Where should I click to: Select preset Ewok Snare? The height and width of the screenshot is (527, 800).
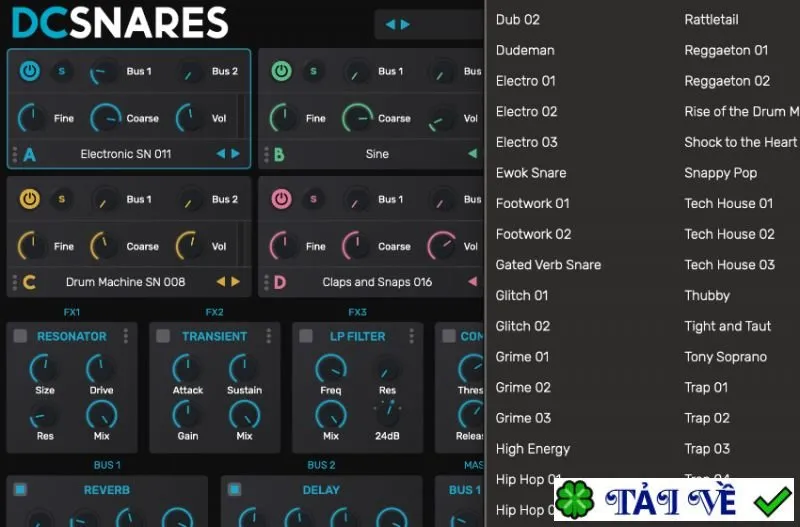pyautogui.click(x=531, y=172)
